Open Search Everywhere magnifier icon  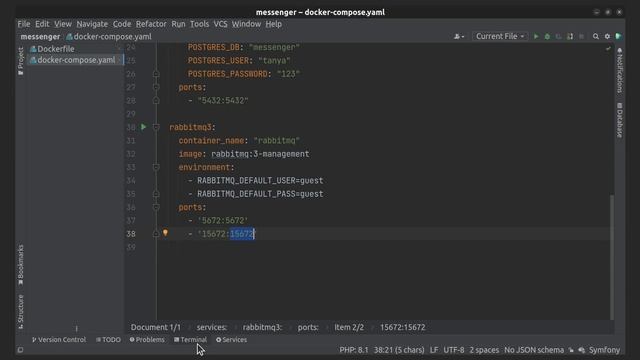coord(596,36)
